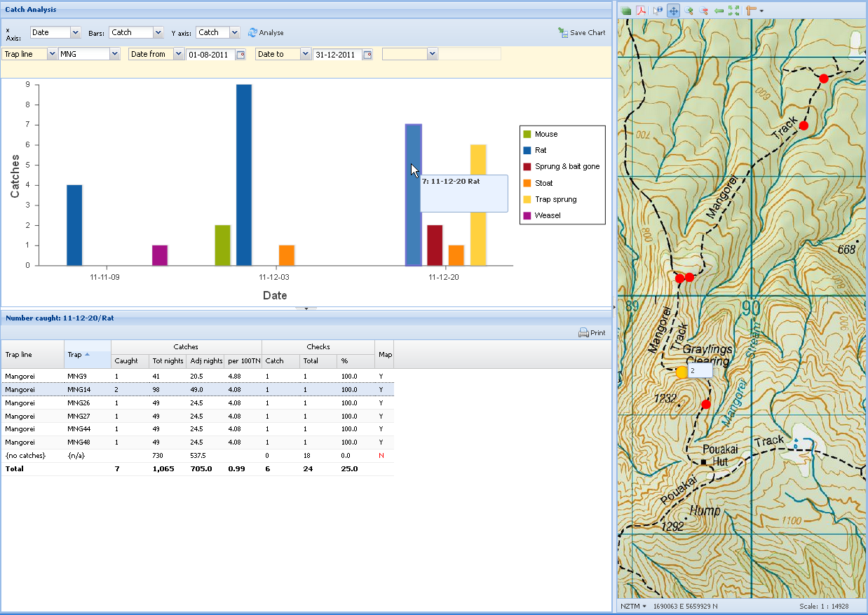Click the Analyse button
The image size is (868, 615).
(x=266, y=32)
